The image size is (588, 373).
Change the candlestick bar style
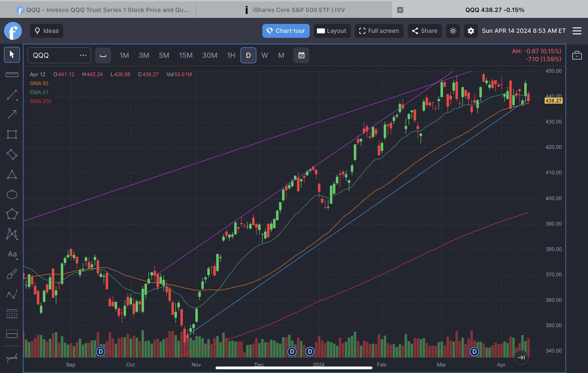coord(103,55)
